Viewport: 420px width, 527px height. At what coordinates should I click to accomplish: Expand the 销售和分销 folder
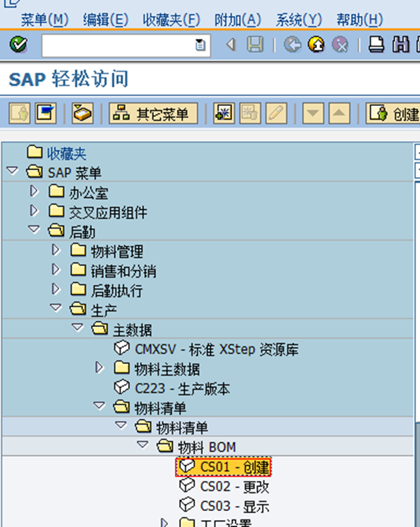point(56,270)
